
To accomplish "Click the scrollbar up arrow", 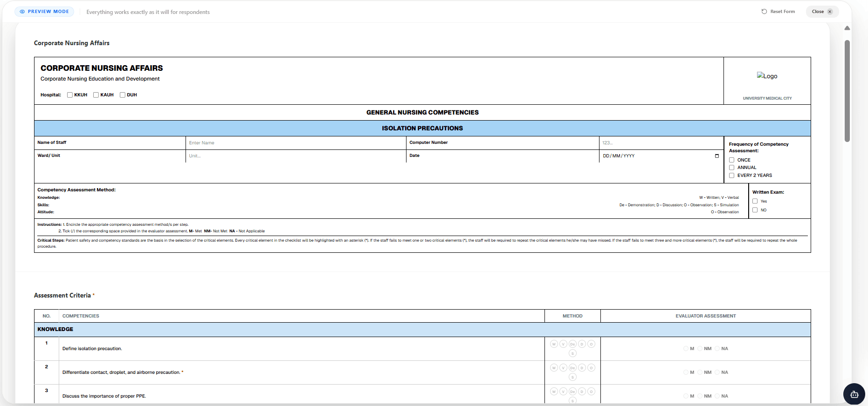I will point(847,28).
